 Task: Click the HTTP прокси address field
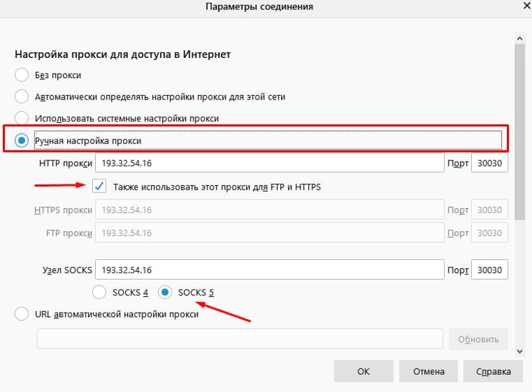click(270, 163)
